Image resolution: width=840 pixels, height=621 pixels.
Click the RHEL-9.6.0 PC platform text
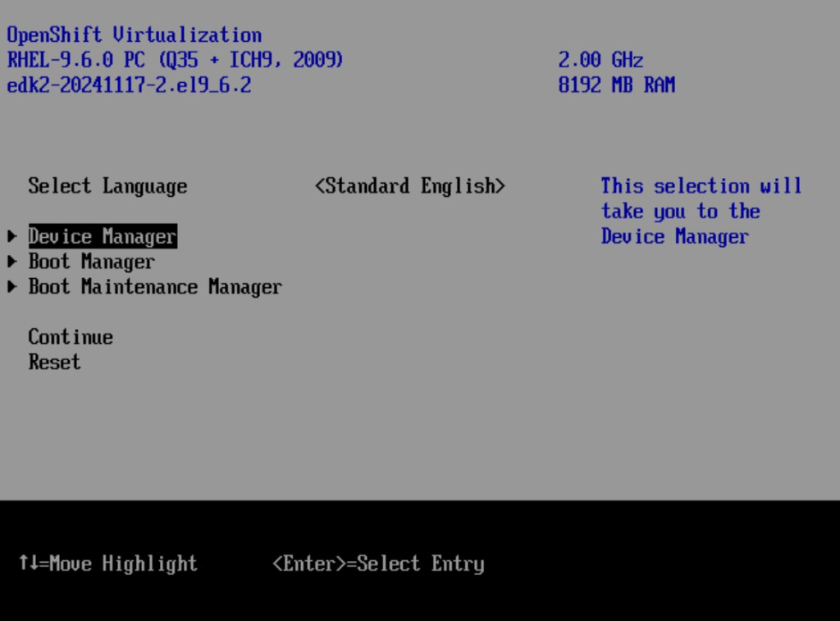(175, 59)
